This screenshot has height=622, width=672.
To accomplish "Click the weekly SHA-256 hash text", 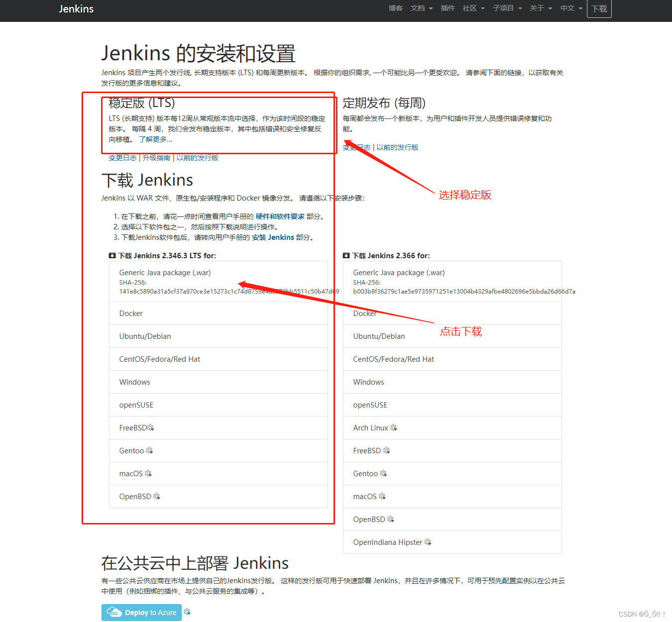I will click(464, 292).
